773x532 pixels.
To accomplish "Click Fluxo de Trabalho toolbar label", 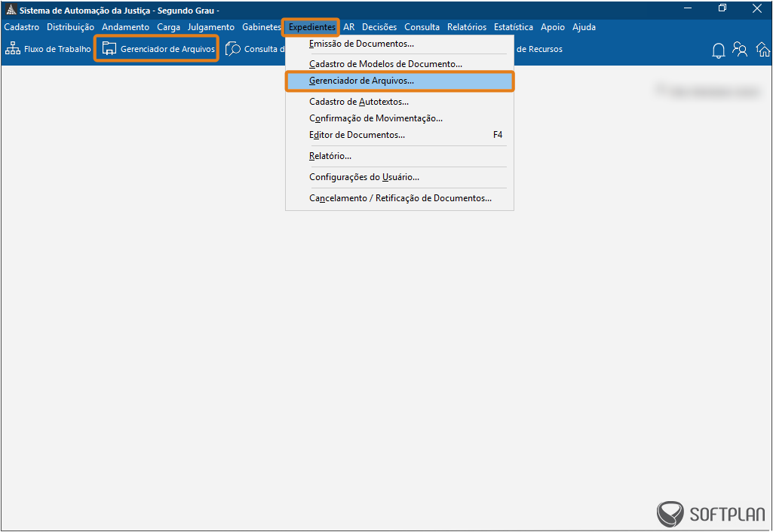I will click(x=57, y=49).
